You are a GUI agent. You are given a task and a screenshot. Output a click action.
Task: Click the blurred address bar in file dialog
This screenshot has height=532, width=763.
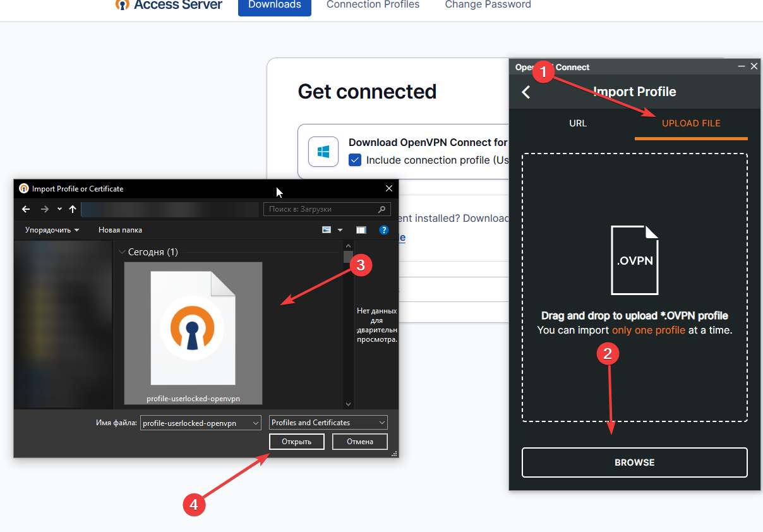[x=169, y=209]
